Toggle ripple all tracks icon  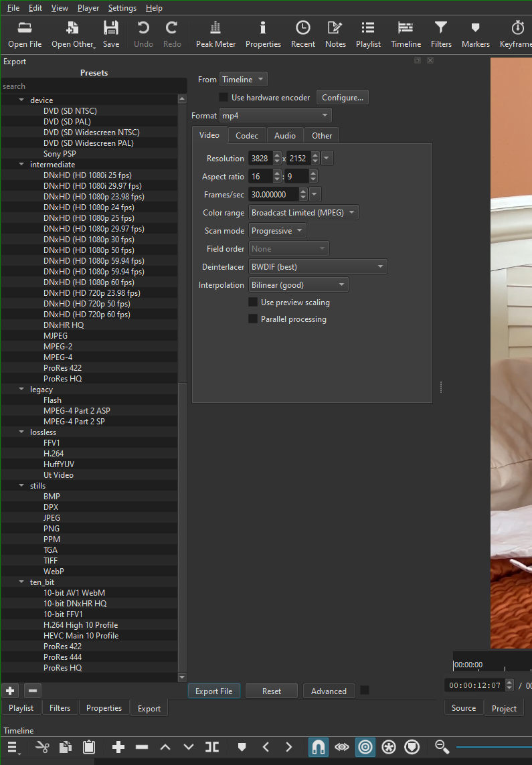pyautogui.click(x=389, y=747)
